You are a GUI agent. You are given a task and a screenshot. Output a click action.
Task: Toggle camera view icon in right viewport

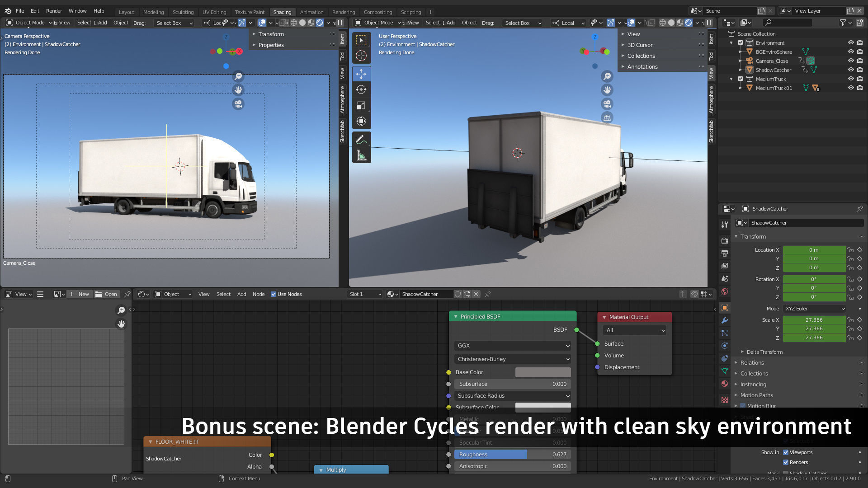(607, 104)
